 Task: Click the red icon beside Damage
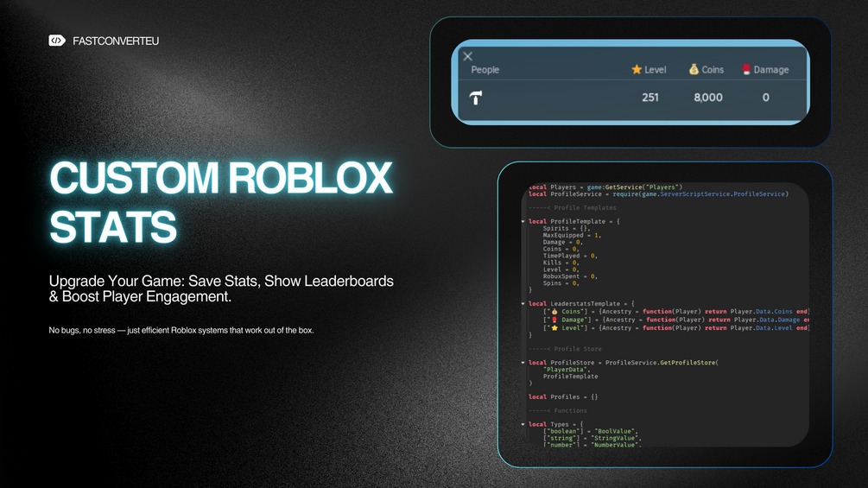746,69
